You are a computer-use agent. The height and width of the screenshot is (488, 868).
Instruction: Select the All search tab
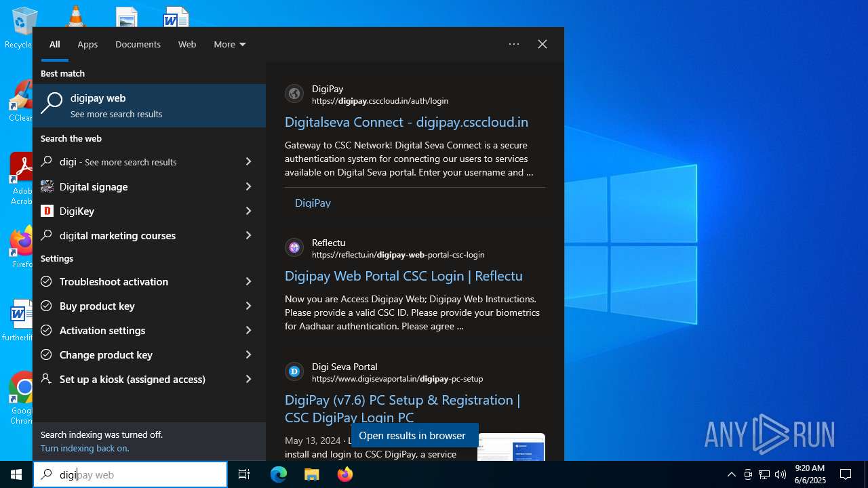coord(55,44)
